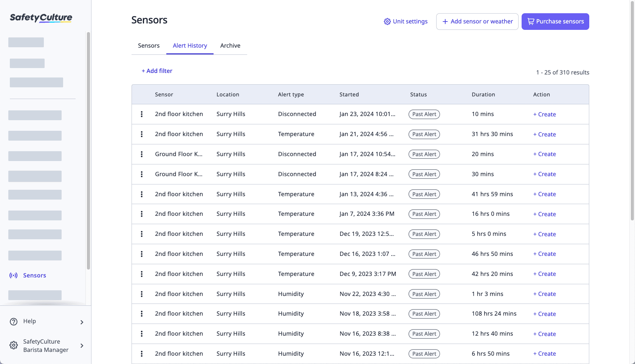Click the Add filter link
Image resolution: width=635 pixels, height=364 pixels.
click(157, 71)
